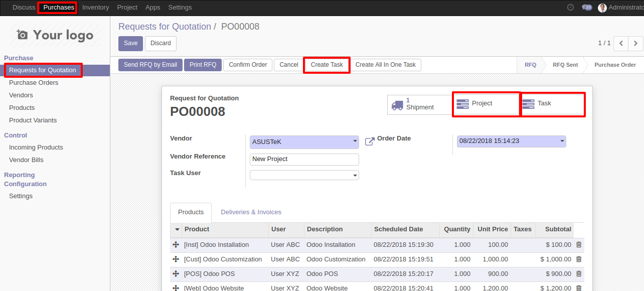Open the Inventory menu in top bar

click(x=95, y=8)
